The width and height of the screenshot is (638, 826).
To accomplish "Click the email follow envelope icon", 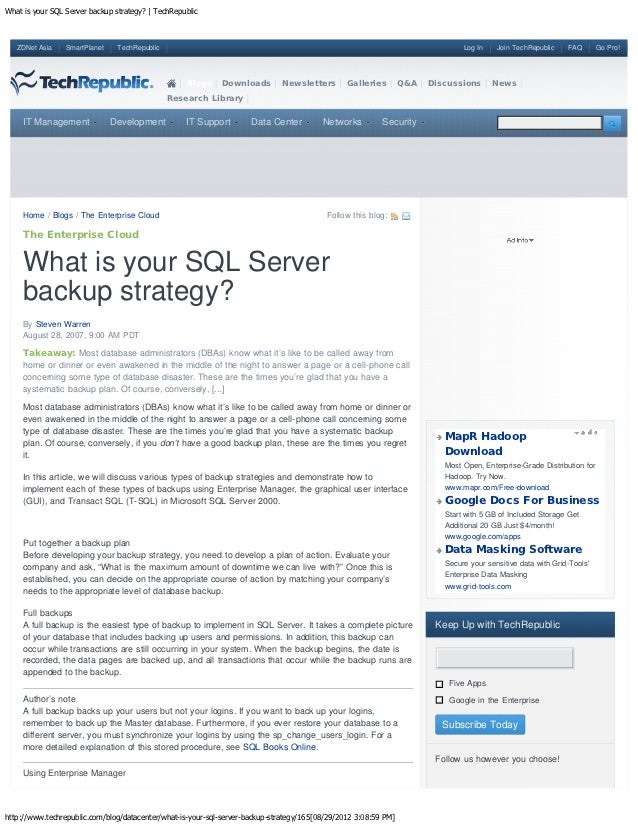I will 406,216.
